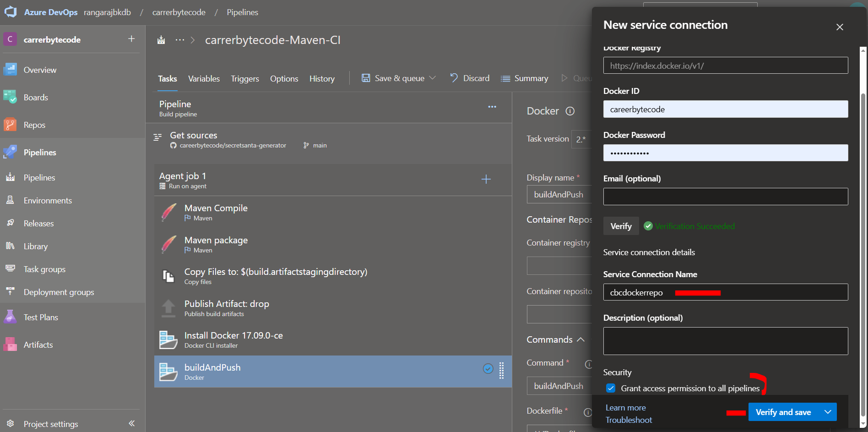Open the Repos section
Image resolution: width=868 pixels, height=432 pixels.
[34, 125]
